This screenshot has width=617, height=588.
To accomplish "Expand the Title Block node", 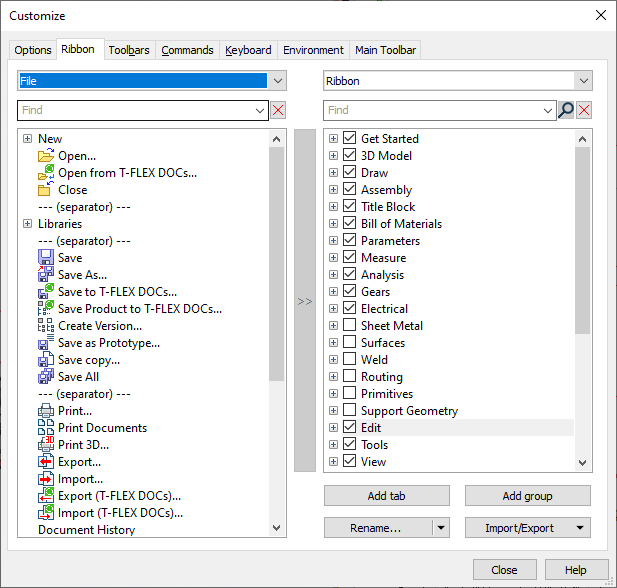I will [333, 207].
